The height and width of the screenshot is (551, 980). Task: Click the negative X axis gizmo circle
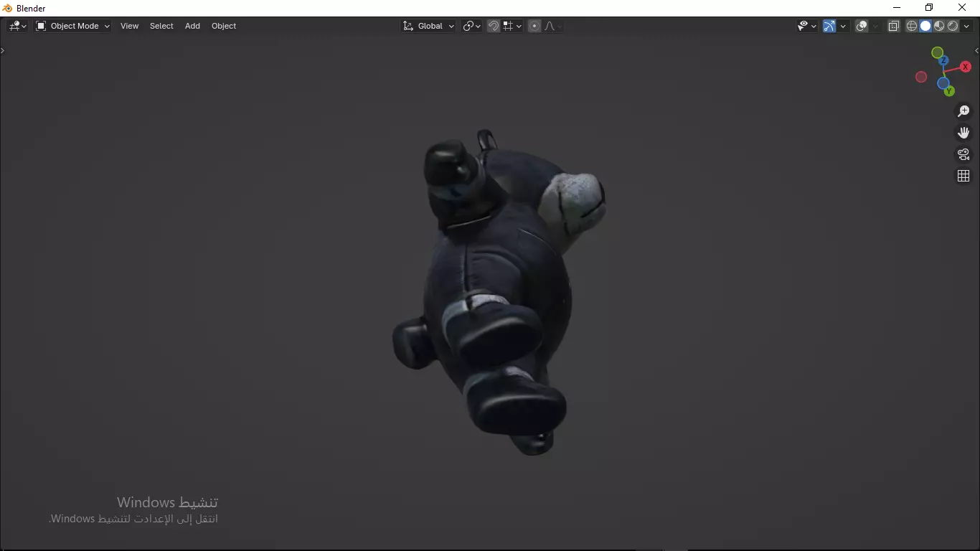(921, 77)
